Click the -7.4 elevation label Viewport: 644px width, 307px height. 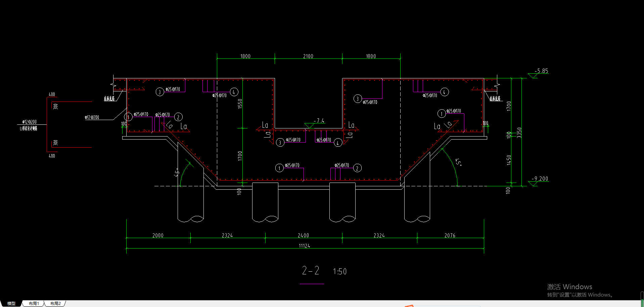319,121
